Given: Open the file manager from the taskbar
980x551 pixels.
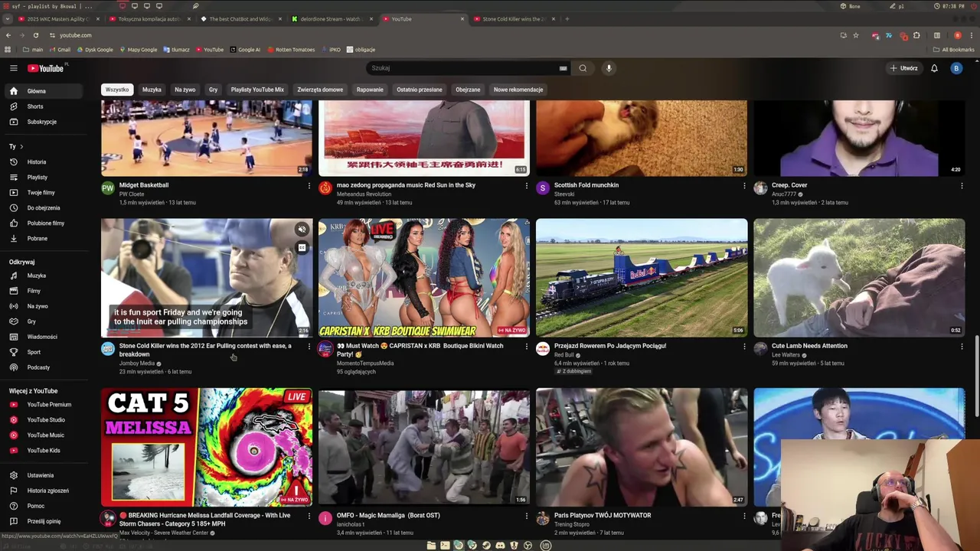Looking at the screenshot, I should 431,546.
